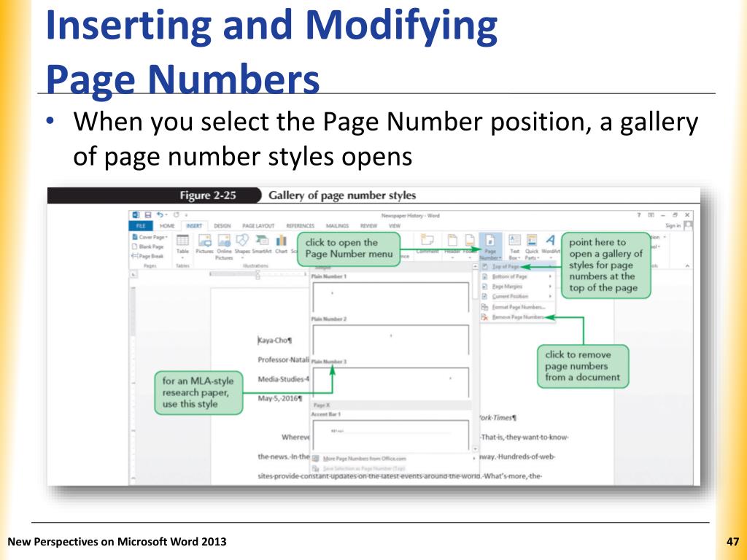Click the Ribbon Display Options icon

point(651,215)
